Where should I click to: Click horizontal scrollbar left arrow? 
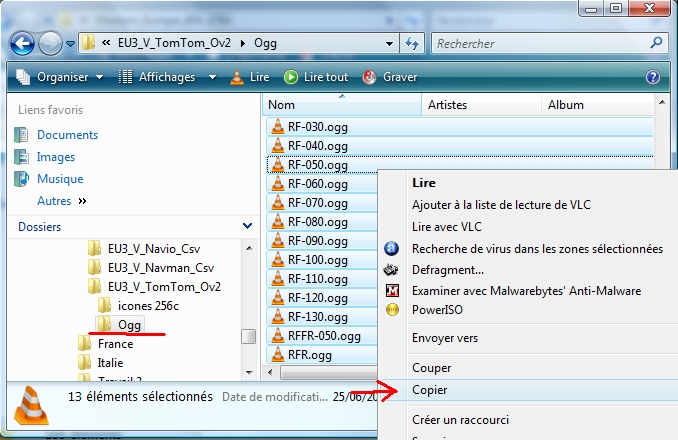(270, 372)
